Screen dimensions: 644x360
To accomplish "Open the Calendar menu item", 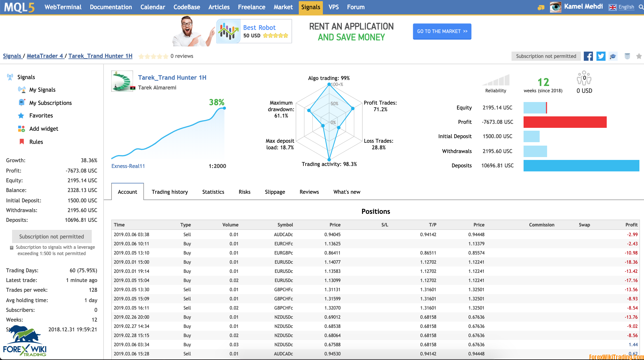I will pos(153,7).
